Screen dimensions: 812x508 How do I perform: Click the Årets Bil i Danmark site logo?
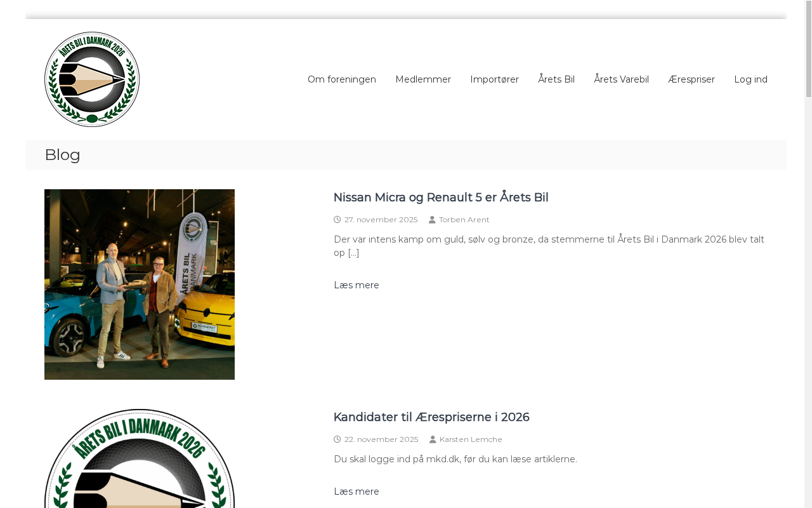pos(92,79)
